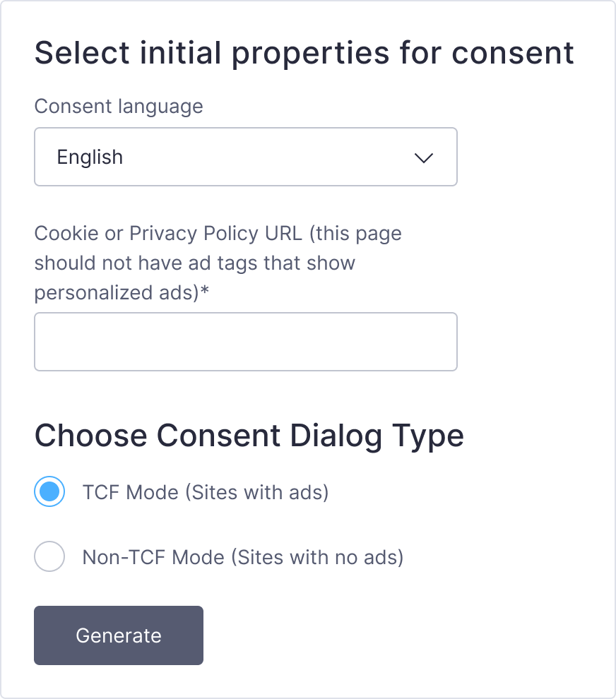Click the Generate button
Screen dimensions: 616x699
pyautogui.click(x=118, y=635)
